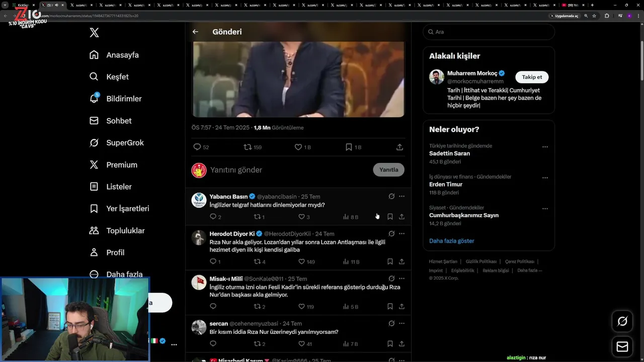Open Listeler from the sidebar
This screenshot has width=644, height=362.
coord(110,187)
